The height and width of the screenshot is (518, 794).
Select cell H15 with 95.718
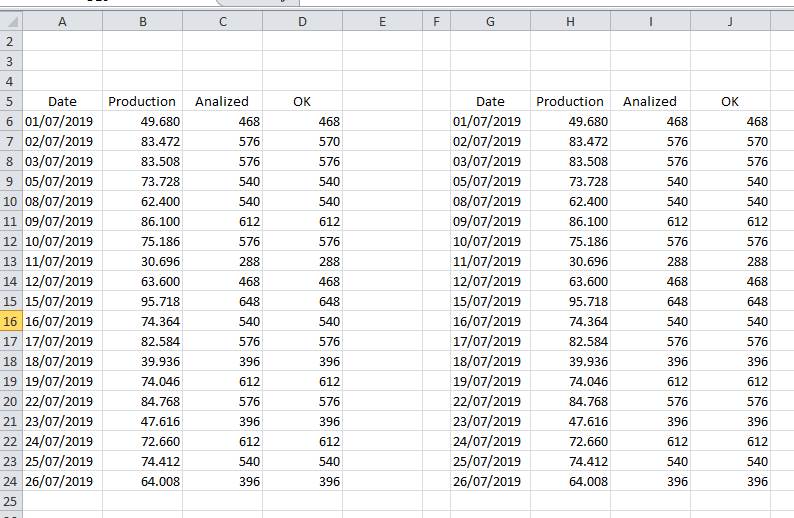click(x=570, y=301)
